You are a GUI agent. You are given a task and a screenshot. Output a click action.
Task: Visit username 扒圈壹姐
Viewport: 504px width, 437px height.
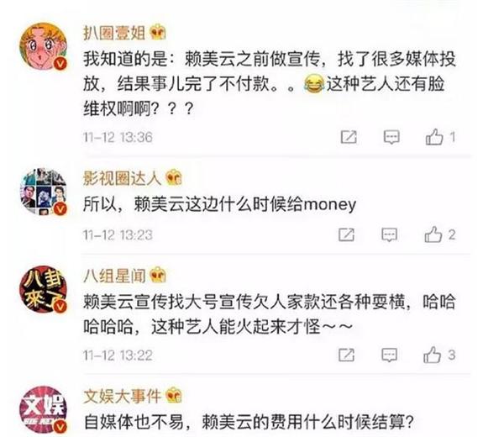(x=114, y=33)
